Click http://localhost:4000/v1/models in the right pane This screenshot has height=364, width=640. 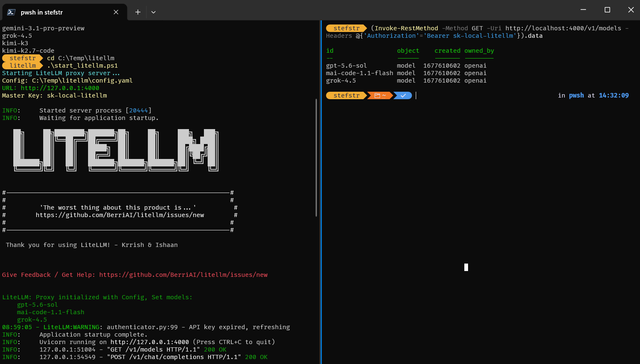tap(563, 28)
